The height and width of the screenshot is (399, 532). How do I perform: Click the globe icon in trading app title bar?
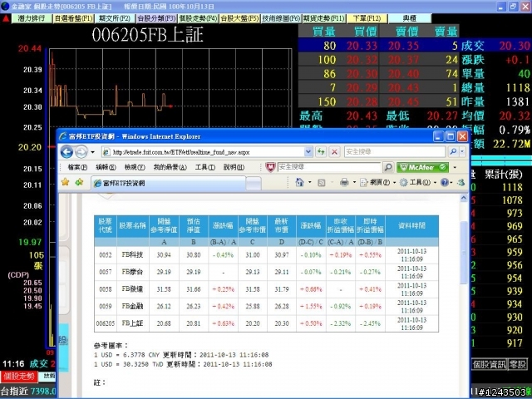(5, 6)
